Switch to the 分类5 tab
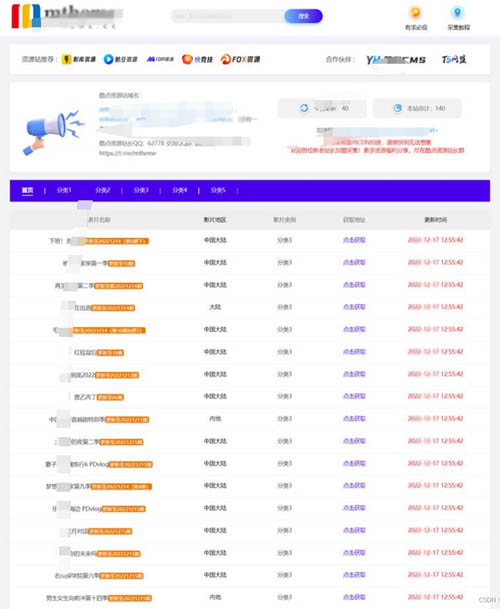The image size is (500, 609). point(218,190)
